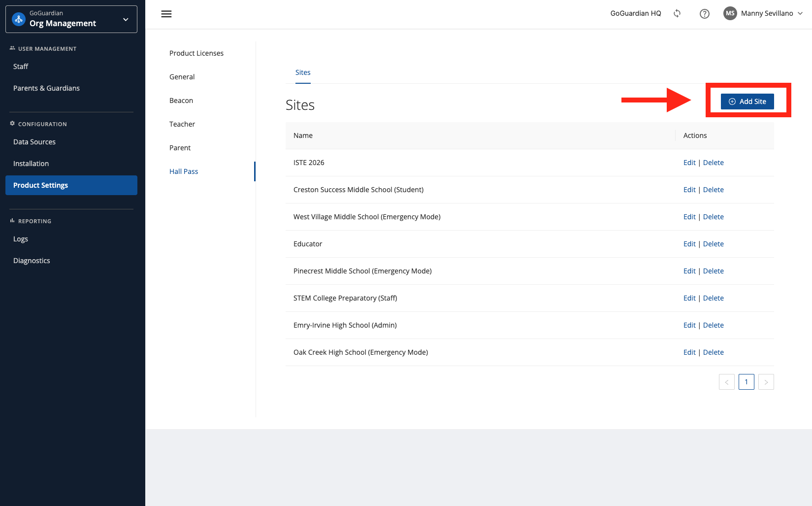Open the hamburger menu icon
The width and height of the screenshot is (812, 506).
(x=166, y=14)
